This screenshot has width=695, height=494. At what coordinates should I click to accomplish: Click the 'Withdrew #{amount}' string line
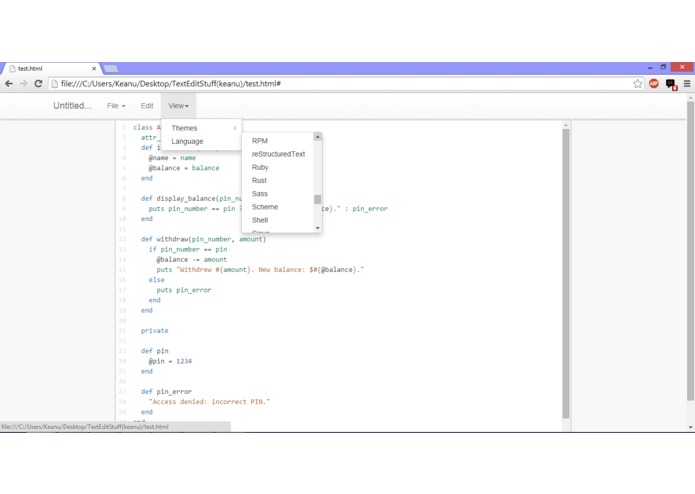coord(260,270)
